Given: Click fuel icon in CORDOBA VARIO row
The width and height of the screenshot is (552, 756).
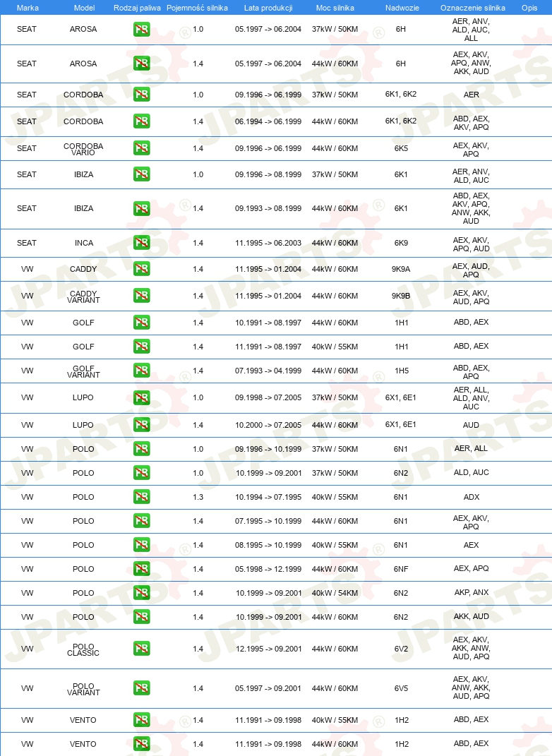Looking at the screenshot, I should pyautogui.click(x=142, y=148).
